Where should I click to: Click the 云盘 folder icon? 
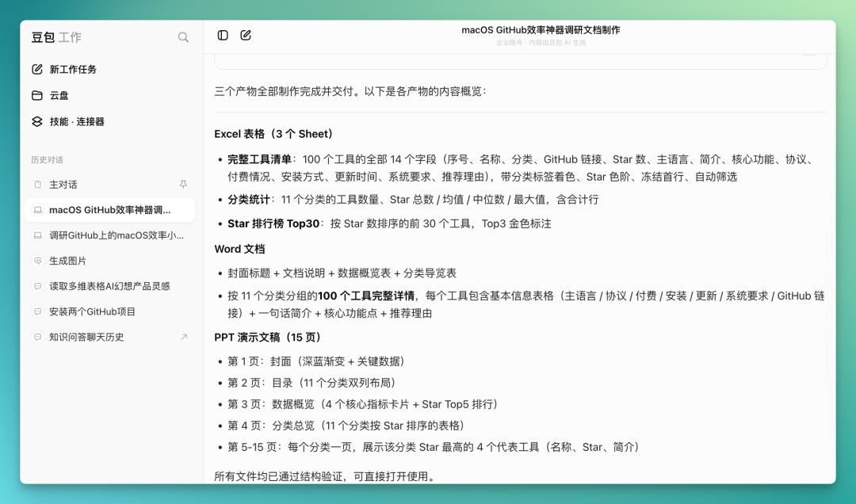tap(37, 96)
